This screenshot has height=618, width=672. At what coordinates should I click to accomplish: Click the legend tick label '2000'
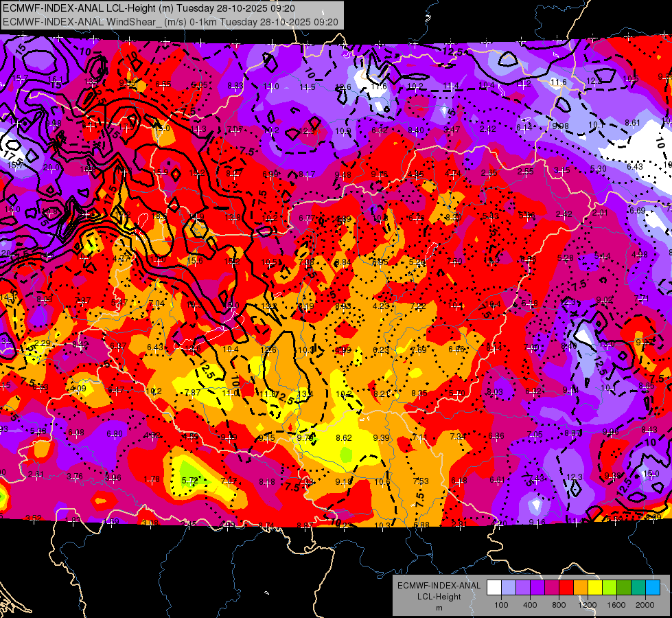pyautogui.click(x=645, y=605)
